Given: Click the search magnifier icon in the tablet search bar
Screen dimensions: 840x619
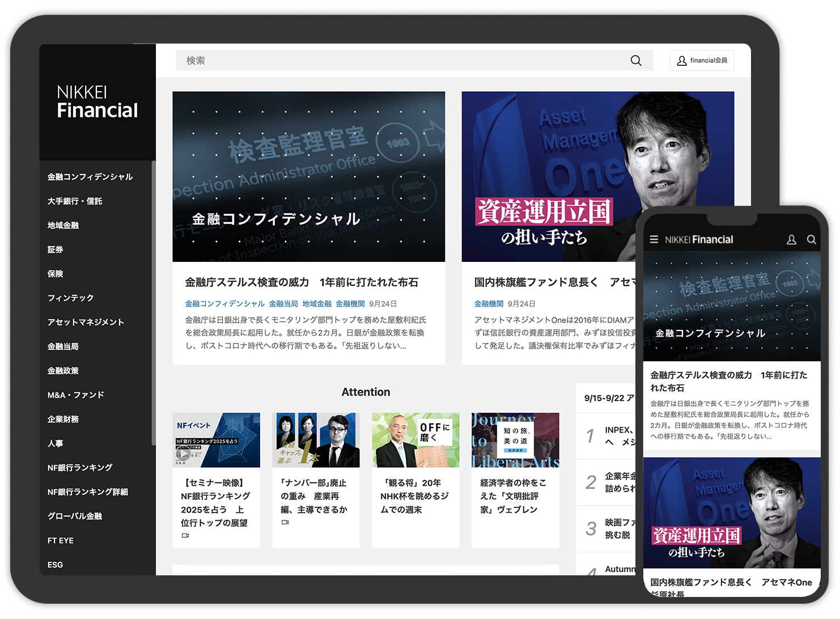Looking at the screenshot, I should pyautogui.click(x=636, y=61).
